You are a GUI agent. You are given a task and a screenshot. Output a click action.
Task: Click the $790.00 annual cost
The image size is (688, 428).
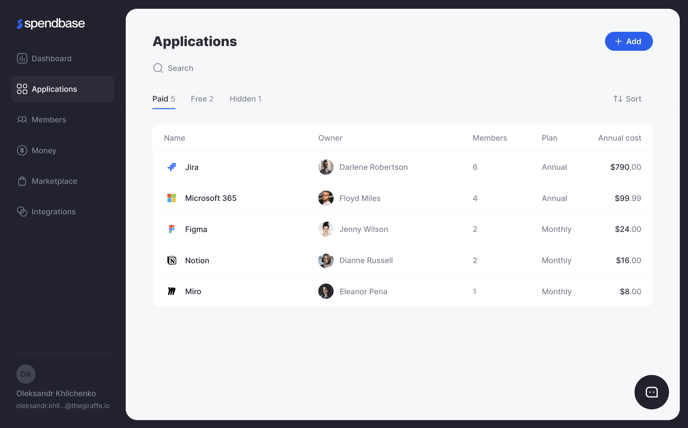click(x=626, y=167)
